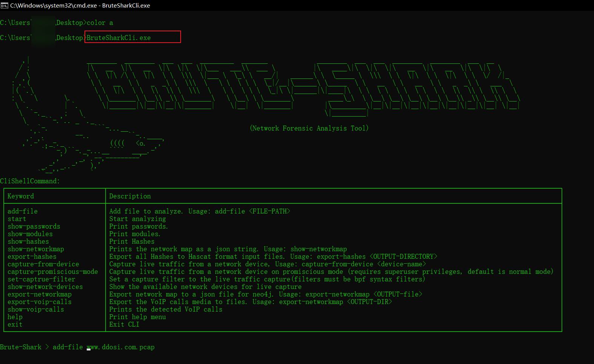Click the 'show-voip-calls' keyword
The width and height of the screenshot is (594, 364).
click(36, 309)
